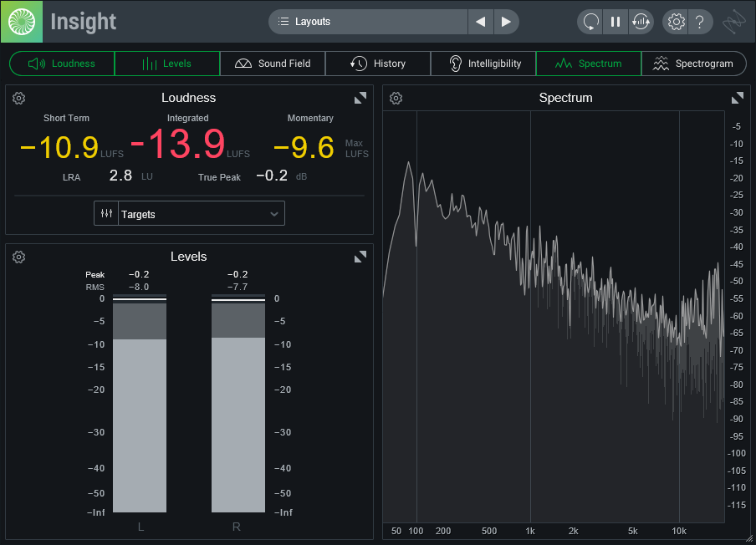
Task: Toggle the Levels module tab
Action: point(167,64)
